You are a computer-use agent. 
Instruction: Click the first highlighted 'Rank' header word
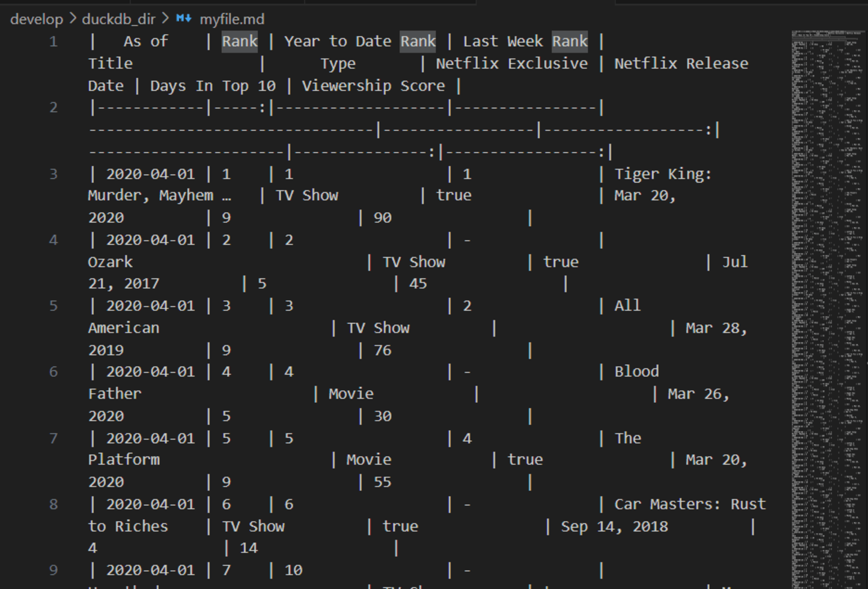(x=240, y=41)
